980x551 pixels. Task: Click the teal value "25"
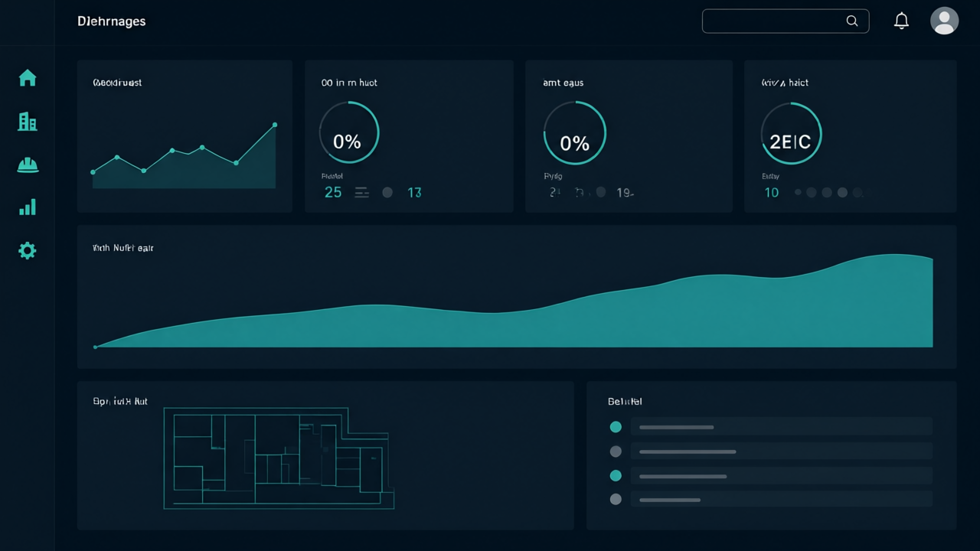333,192
